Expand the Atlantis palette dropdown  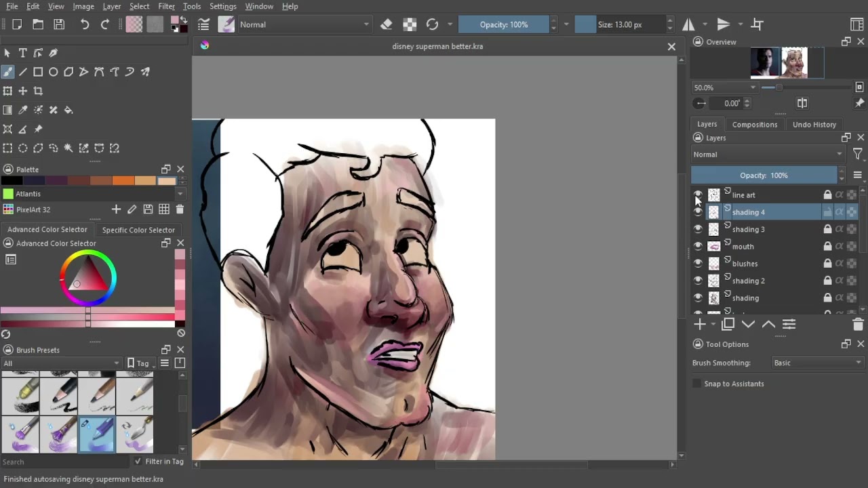[x=180, y=194]
